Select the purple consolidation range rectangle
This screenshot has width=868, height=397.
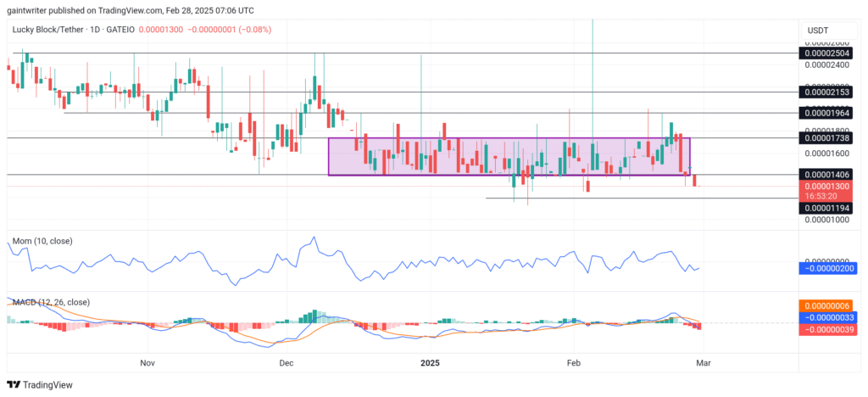pos(509,157)
